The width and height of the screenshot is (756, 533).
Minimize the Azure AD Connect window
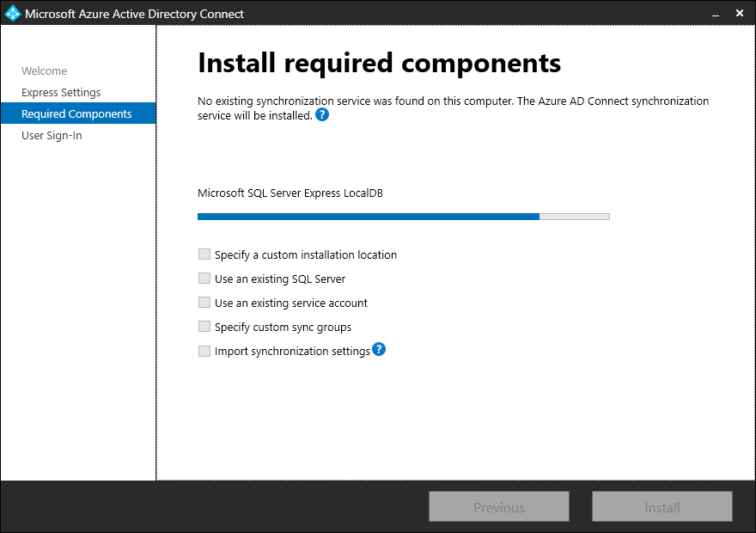click(x=716, y=14)
